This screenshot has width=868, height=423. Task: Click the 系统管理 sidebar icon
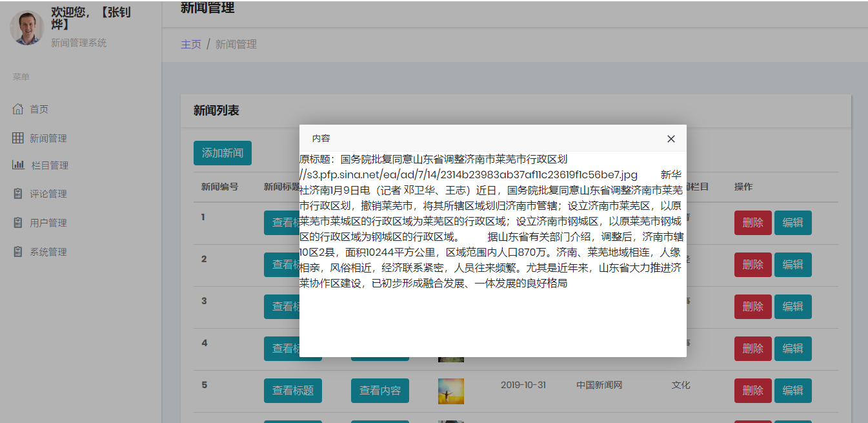(x=18, y=251)
